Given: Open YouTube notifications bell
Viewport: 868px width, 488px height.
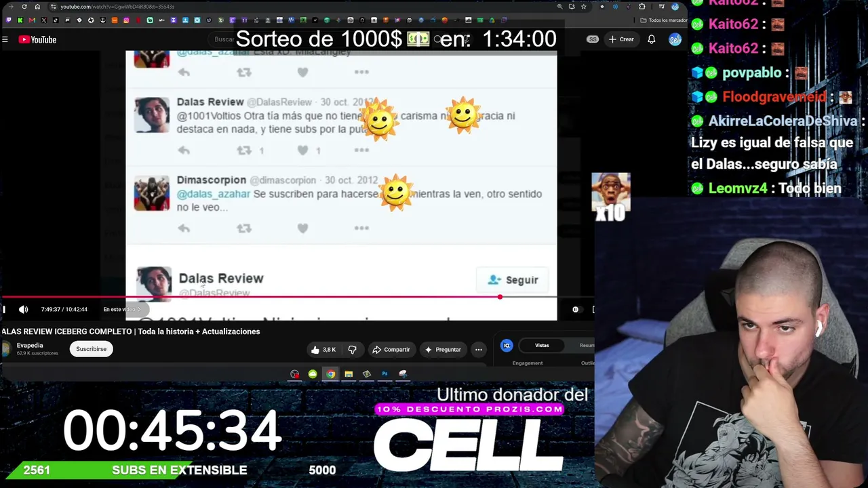Looking at the screenshot, I should tap(651, 39).
